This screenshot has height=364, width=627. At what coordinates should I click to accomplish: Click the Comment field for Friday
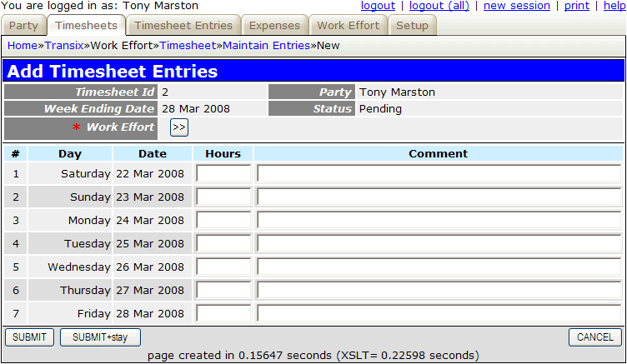pyautogui.click(x=439, y=313)
